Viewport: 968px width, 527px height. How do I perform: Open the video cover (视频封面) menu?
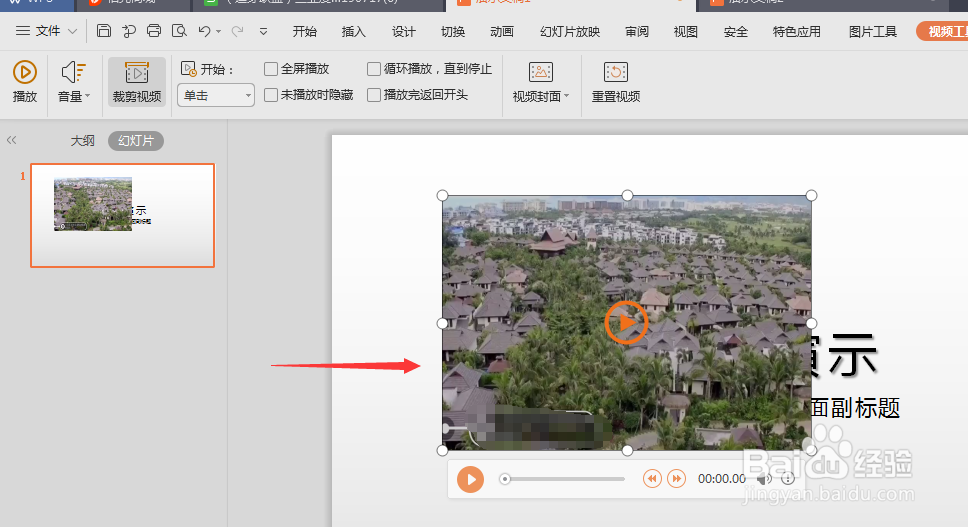pyautogui.click(x=541, y=81)
